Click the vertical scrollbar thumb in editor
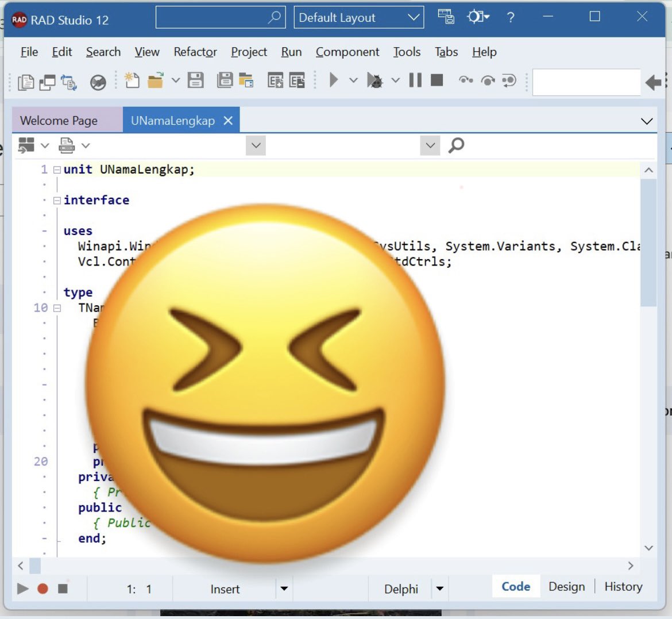The image size is (672, 619). pos(648,243)
